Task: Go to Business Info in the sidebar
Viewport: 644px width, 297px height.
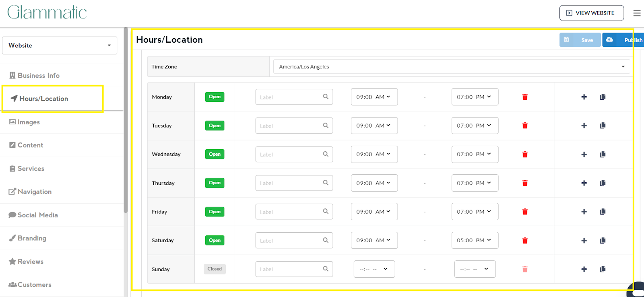Action: pos(39,76)
